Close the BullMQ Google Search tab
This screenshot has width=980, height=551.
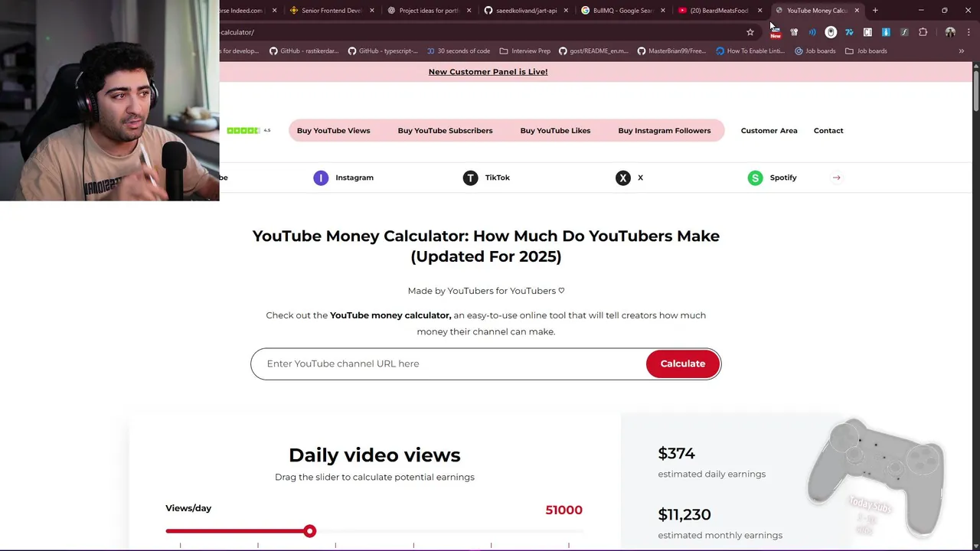[x=662, y=11]
